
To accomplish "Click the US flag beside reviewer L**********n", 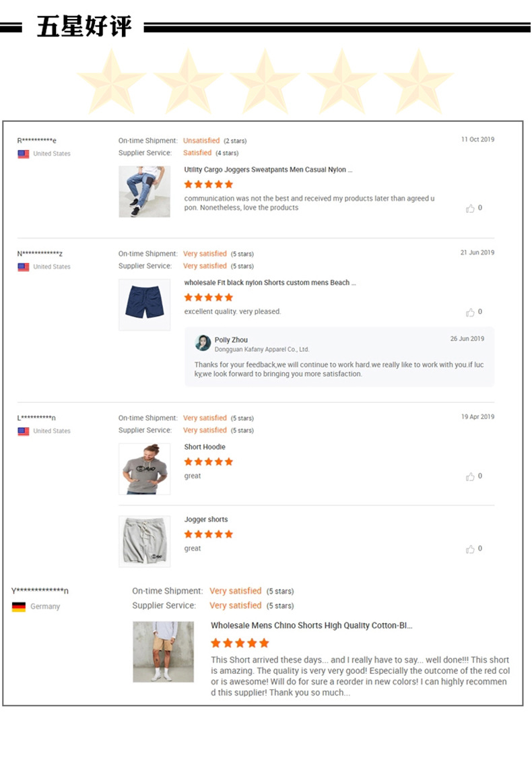I will click(x=24, y=431).
